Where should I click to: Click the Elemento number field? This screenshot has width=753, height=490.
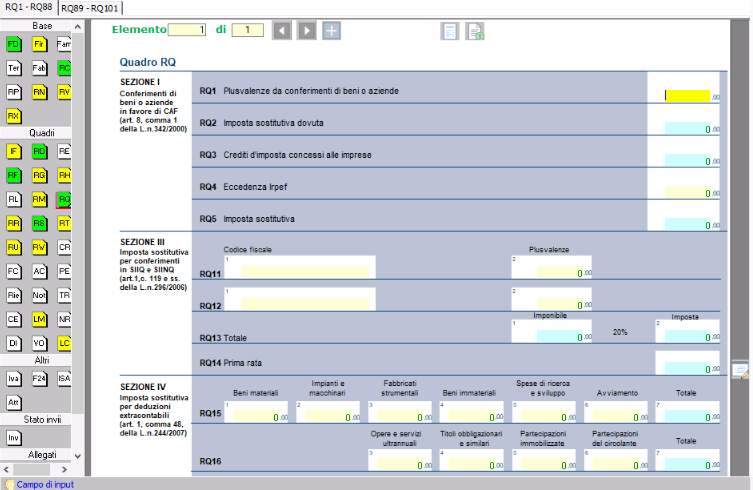pyautogui.click(x=187, y=30)
